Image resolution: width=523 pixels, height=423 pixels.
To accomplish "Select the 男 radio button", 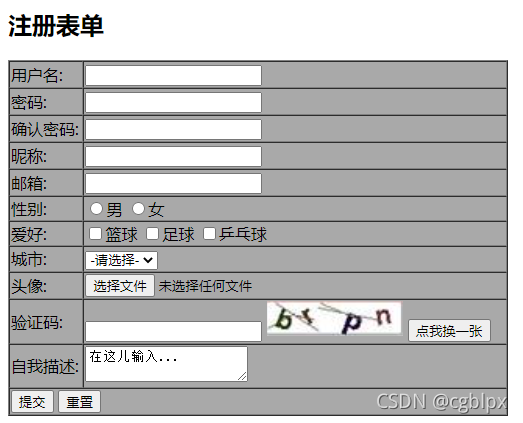I will tap(96, 209).
